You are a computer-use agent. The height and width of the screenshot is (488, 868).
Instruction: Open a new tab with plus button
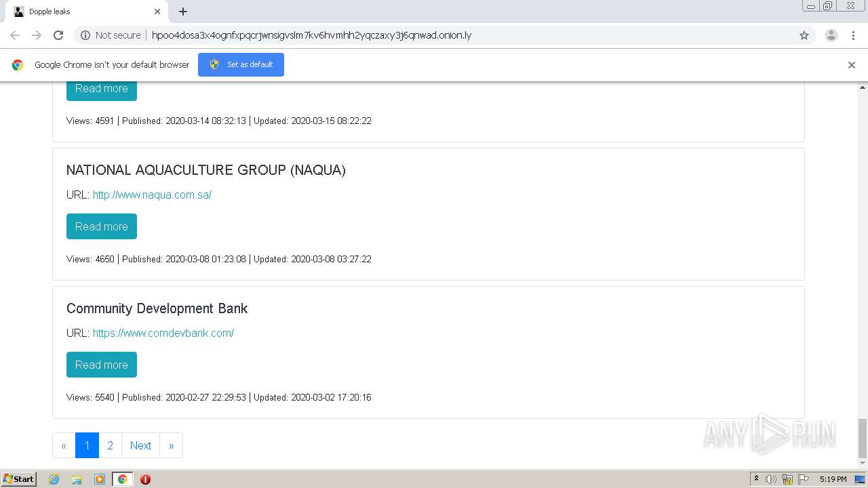click(x=183, y=12)
